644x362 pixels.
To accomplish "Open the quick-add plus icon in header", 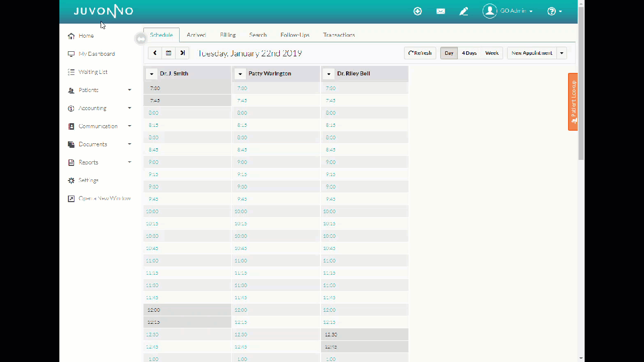I will tap(418, 11).
